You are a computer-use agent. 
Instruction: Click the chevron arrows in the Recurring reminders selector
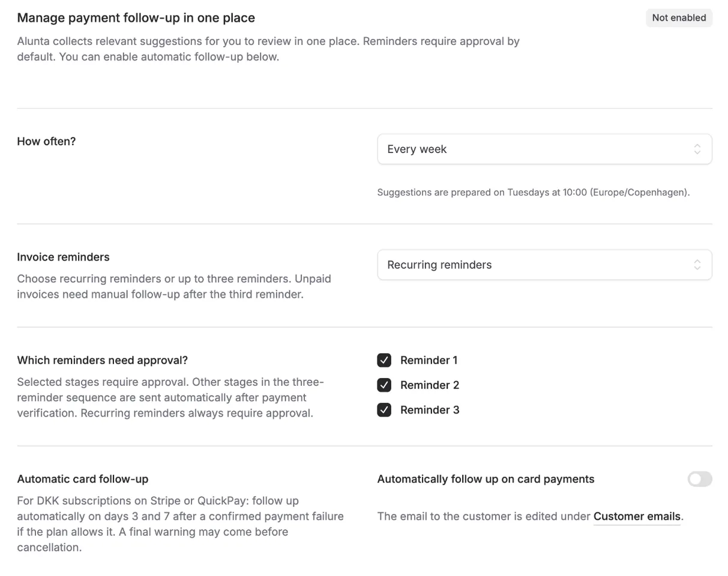tap(697, 265)
